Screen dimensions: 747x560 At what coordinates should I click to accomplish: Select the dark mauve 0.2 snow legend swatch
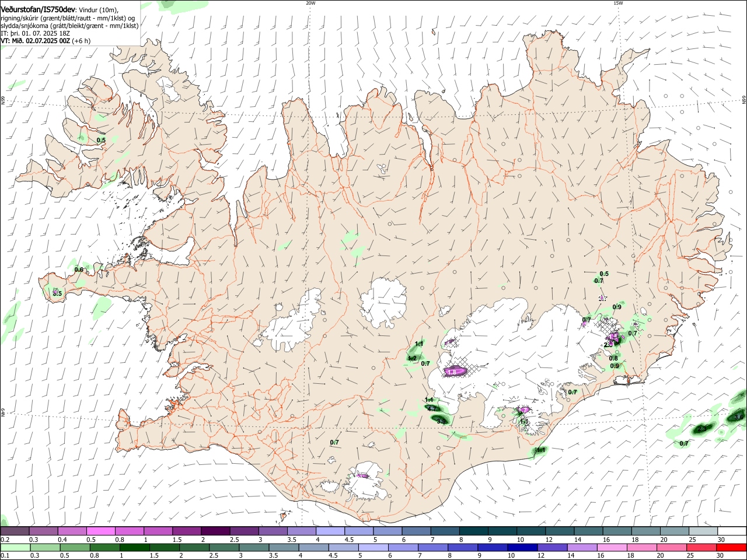click(x=15, y=531)
